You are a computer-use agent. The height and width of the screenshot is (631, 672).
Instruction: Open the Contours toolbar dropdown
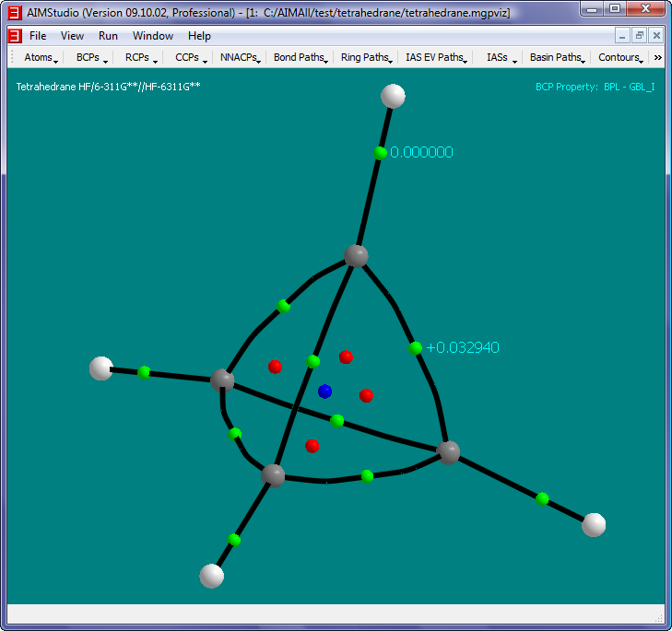coord(621,57)
